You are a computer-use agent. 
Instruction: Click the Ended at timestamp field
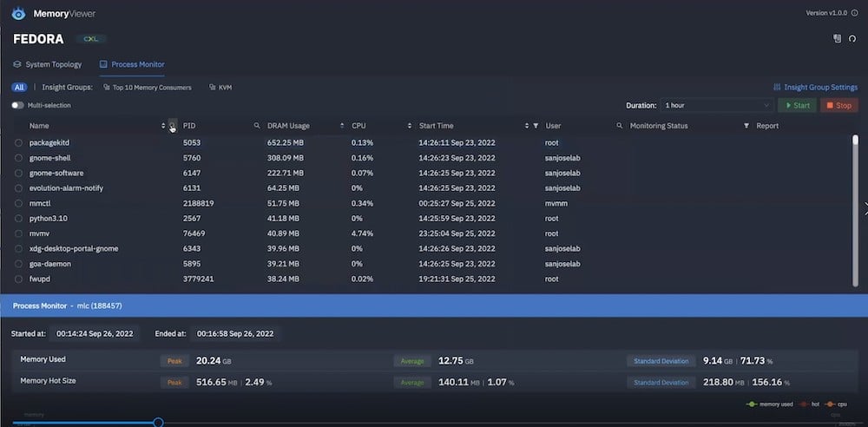coord(235,334)
